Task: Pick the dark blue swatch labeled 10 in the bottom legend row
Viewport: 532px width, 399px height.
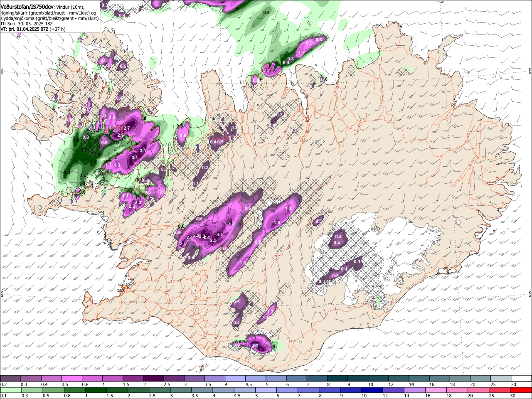Action: [x=372, y=390]
